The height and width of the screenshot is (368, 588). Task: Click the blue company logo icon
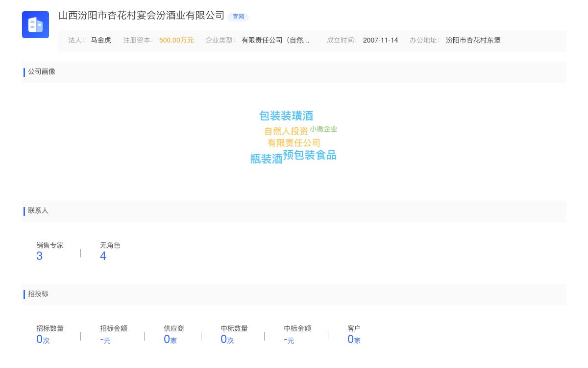click(35, 24)
